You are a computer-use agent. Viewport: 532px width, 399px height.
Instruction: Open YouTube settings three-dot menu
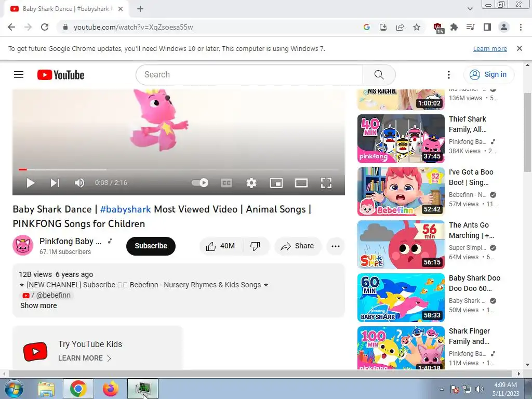coord(448,75)
